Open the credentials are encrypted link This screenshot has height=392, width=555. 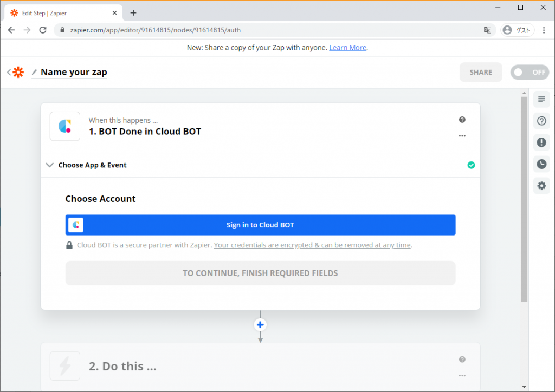[312, 245]
